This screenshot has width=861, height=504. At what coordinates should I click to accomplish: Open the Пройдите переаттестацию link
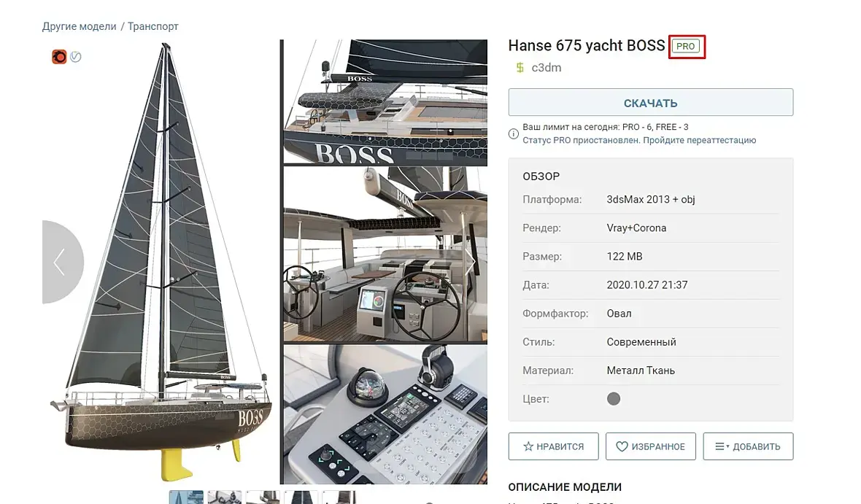click(700, 140)
